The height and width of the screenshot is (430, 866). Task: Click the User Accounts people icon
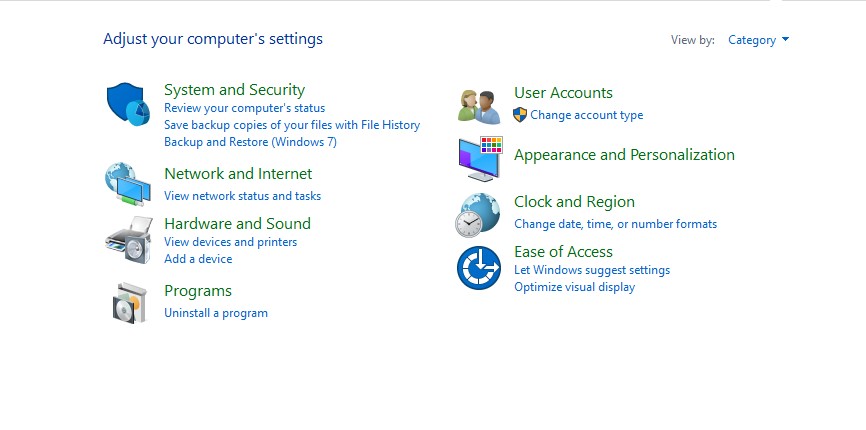[479, 107]
